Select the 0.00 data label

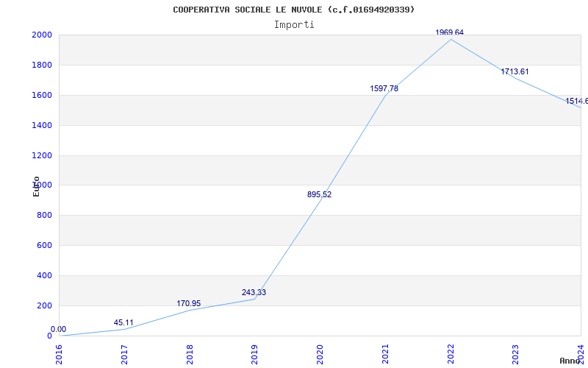click(59, 329)
